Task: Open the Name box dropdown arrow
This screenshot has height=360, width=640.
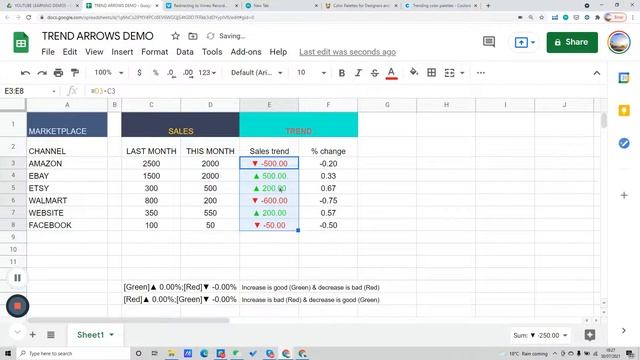Action: pyautogui.click(x=54, y=91)
